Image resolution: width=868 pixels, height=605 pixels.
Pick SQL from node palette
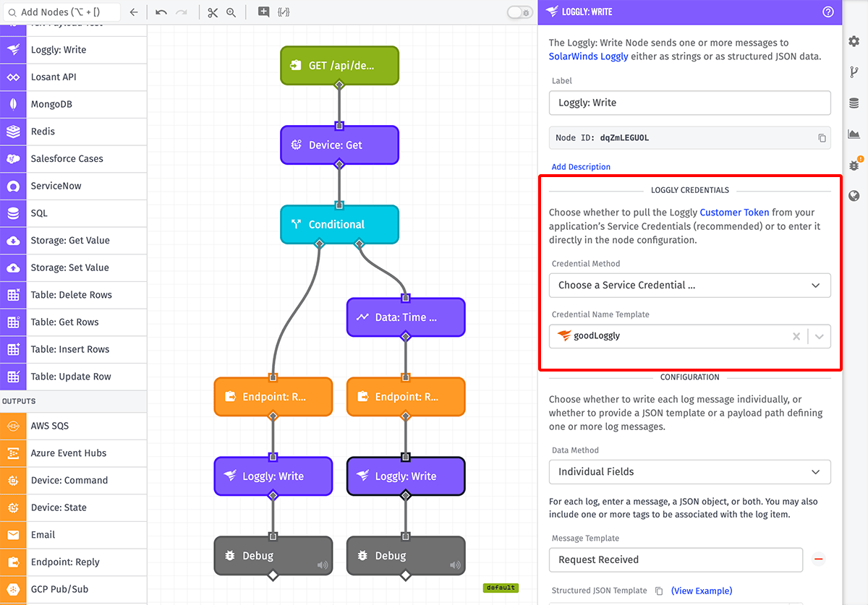73,213
